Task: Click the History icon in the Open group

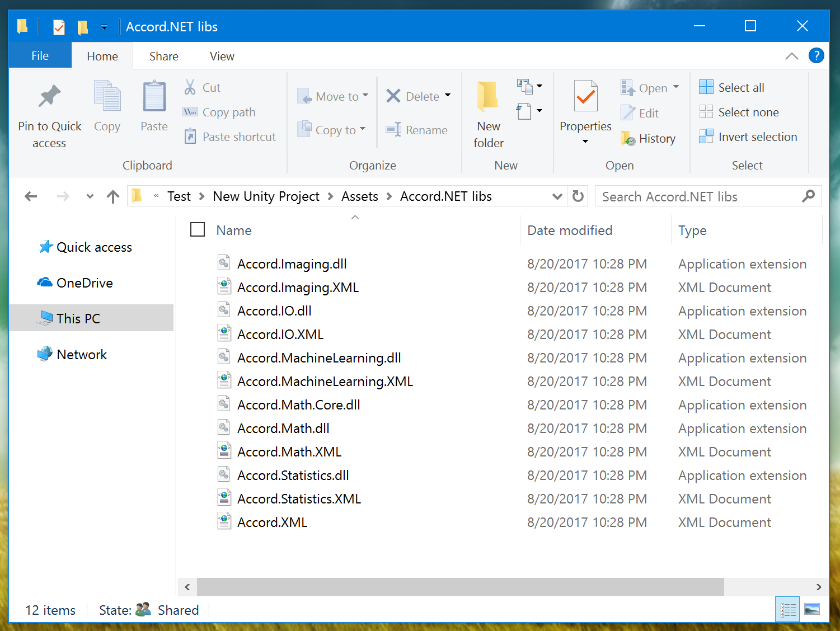Action: pos(628,139)
